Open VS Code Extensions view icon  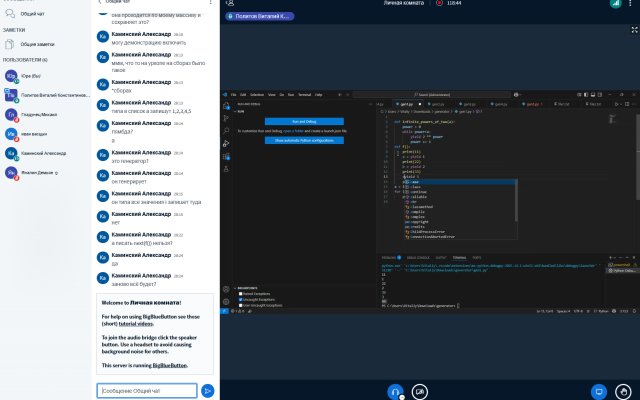point(226,156)
